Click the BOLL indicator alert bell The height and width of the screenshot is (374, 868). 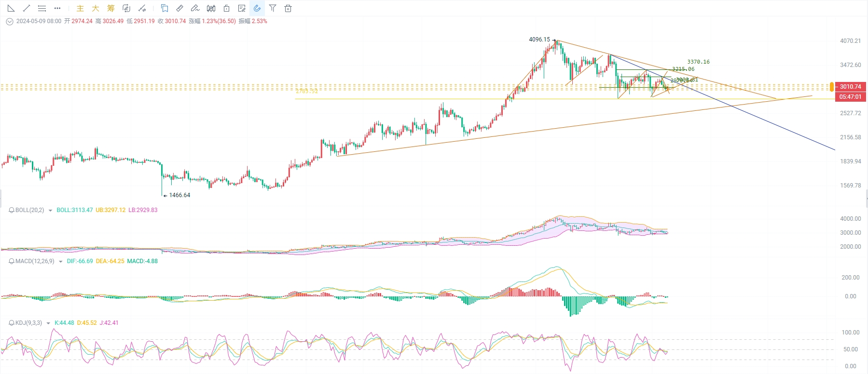12,210
